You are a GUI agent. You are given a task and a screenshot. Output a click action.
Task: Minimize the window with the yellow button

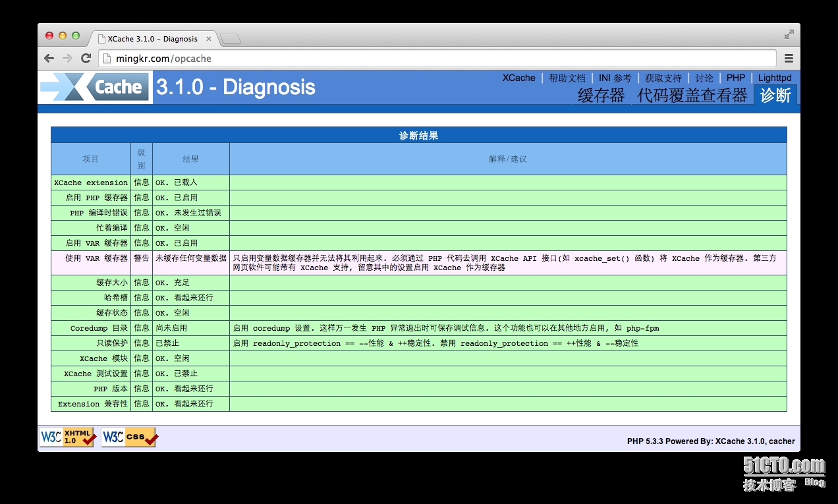(x=63, y=36)
